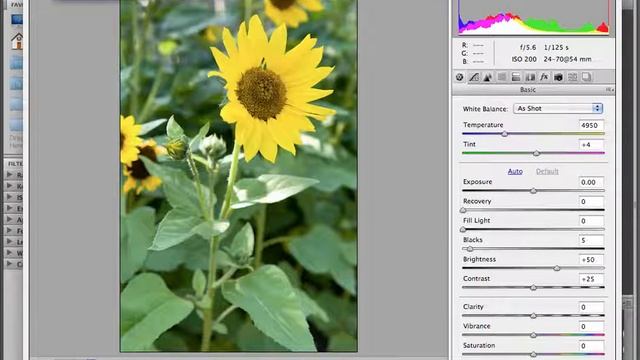Click the Saturation slider handle
The image size is (640, 360).
(x=533, y=355)
